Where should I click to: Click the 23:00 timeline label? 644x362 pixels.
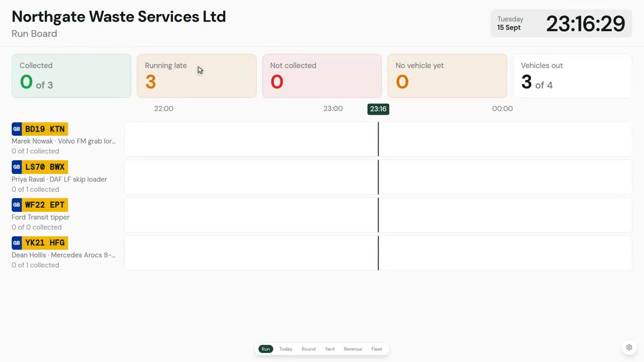[x=333, y=109]
